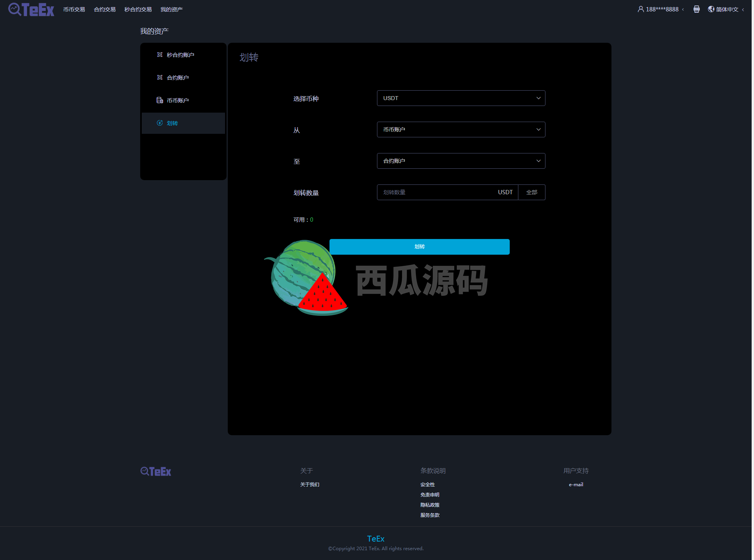Click the TeEx text above the copyright
Screen dimensions: 754x560
pos(376,539)
